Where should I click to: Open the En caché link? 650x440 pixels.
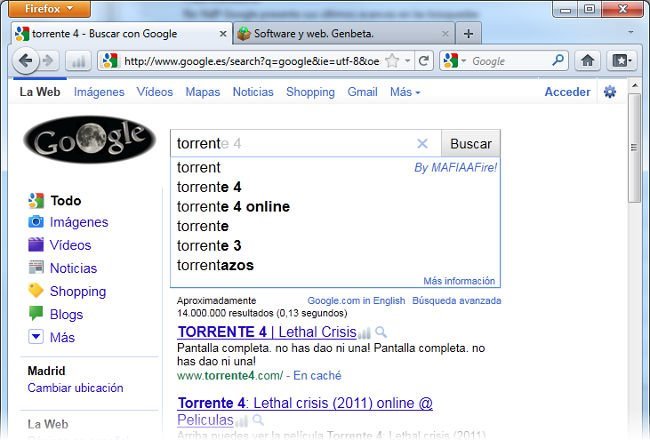pyautogui.click(x=317, y=375)
